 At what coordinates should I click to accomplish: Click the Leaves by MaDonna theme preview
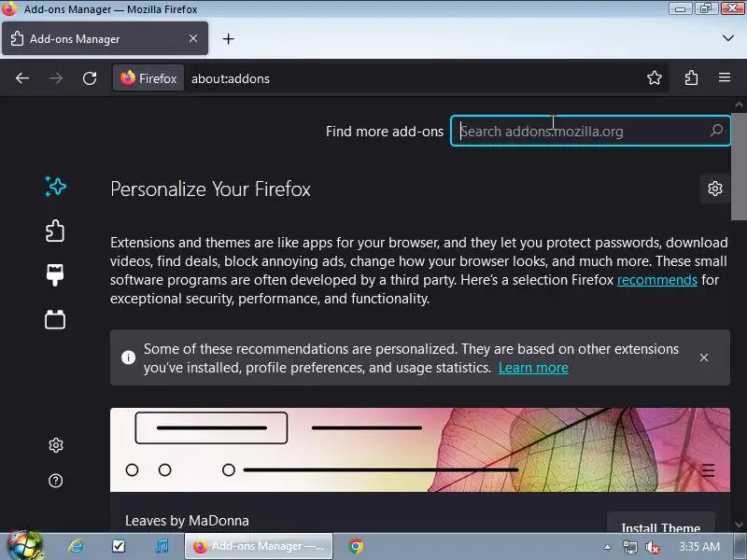pyautogui.click(x=419, y=450)
